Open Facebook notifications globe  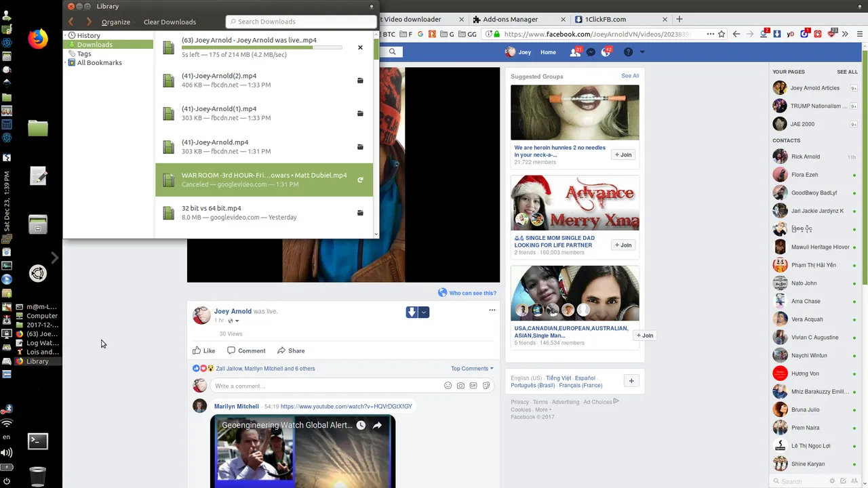point(607,52)
